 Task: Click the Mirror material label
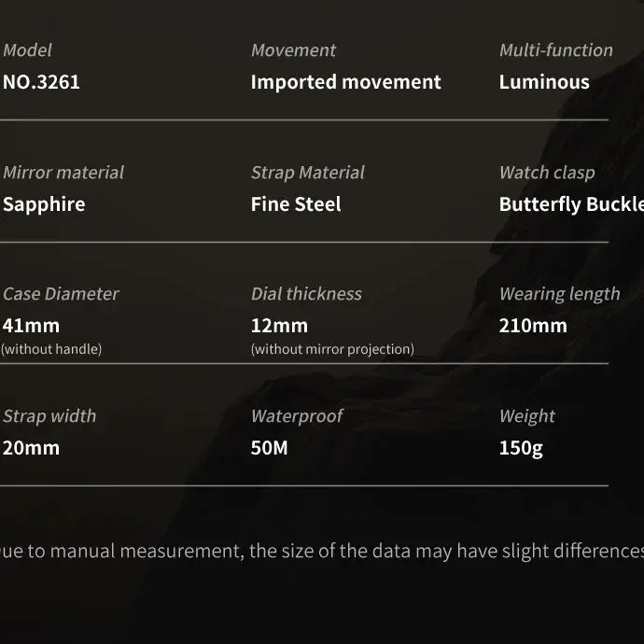pyautogui.click(x=63, y=172)
